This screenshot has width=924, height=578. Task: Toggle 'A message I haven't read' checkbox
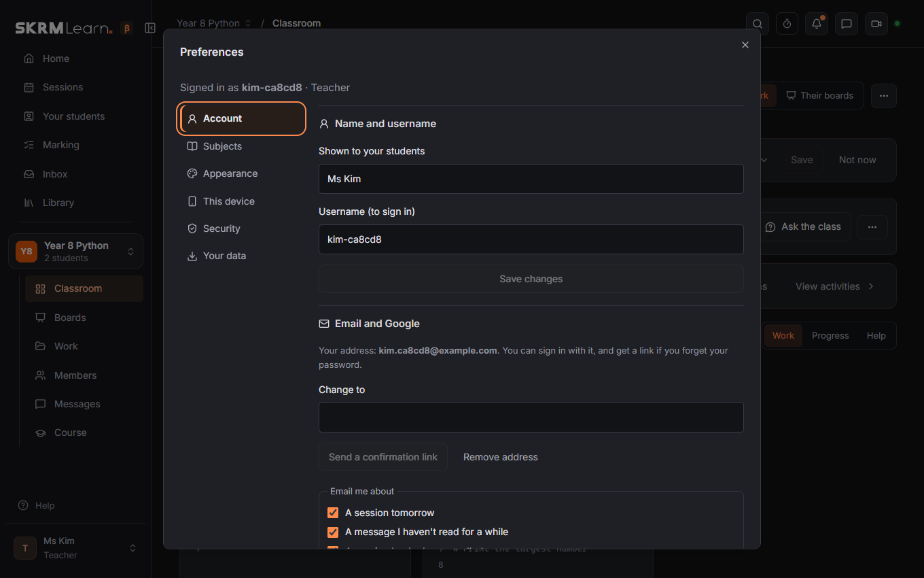[333, 532]
